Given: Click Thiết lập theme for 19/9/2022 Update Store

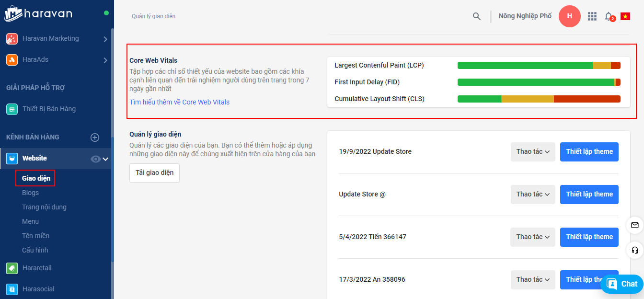Looking at the screenshot, I should click(x=589, y=151).
